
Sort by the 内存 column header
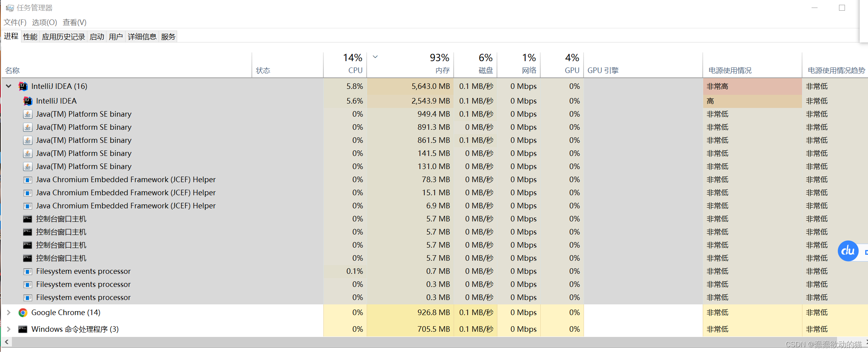(410, 65)
